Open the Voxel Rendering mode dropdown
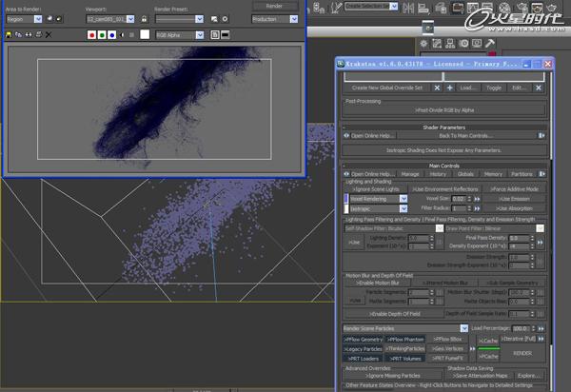571x392 pixels. pyautogui.click(x=378, y=198)
